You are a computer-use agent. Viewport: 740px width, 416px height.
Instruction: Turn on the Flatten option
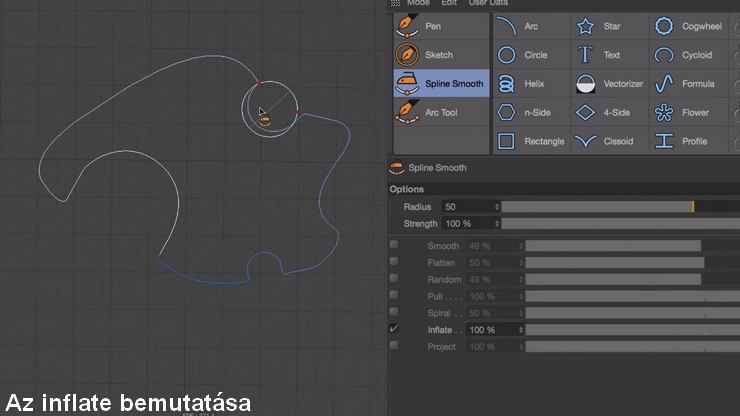[x=394, y=262]
